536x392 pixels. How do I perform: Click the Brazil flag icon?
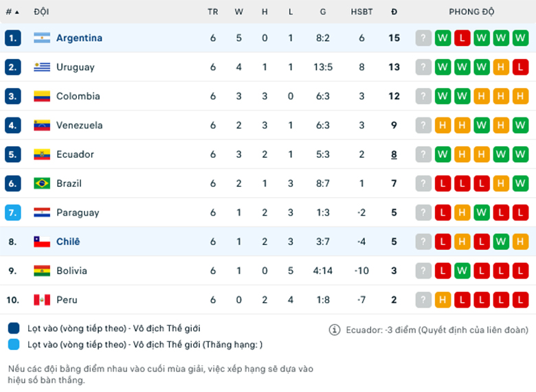(42, 183)
